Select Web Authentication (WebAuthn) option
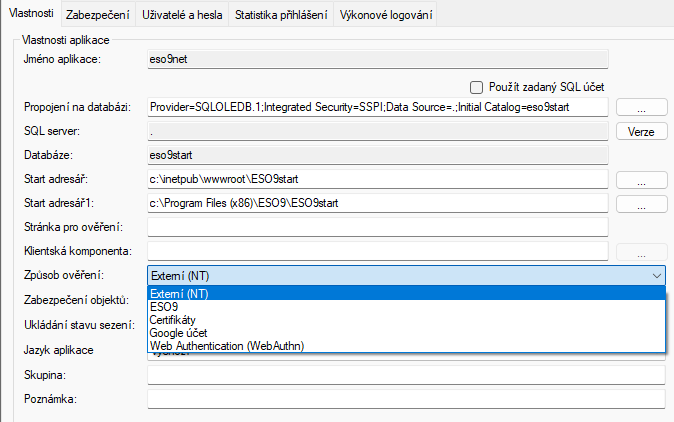The height and width of the screenshot is (422, 674). coord(406,346)
